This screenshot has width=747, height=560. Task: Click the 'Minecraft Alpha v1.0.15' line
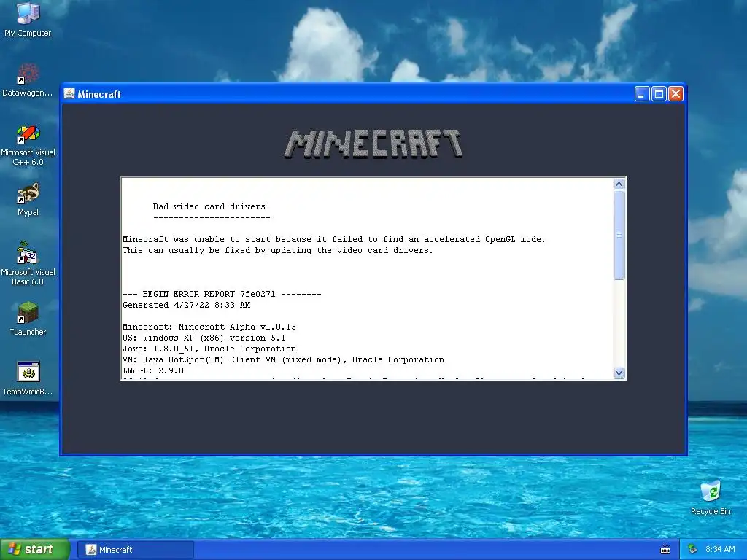point(209,327)
